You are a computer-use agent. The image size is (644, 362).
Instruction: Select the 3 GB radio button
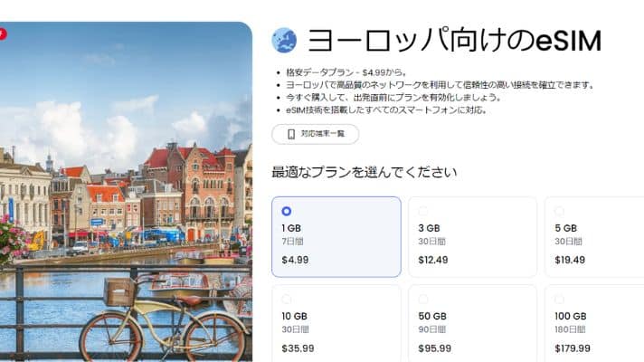(x=423, y=211)
